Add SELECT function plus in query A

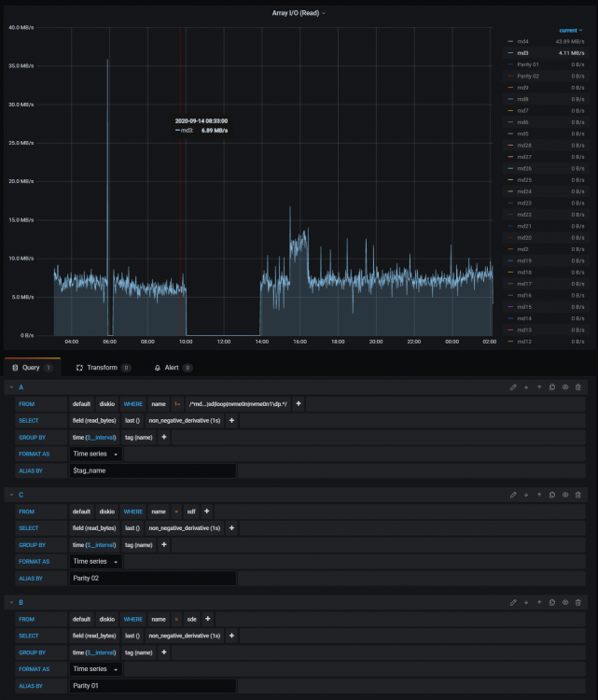coord(231,421)
